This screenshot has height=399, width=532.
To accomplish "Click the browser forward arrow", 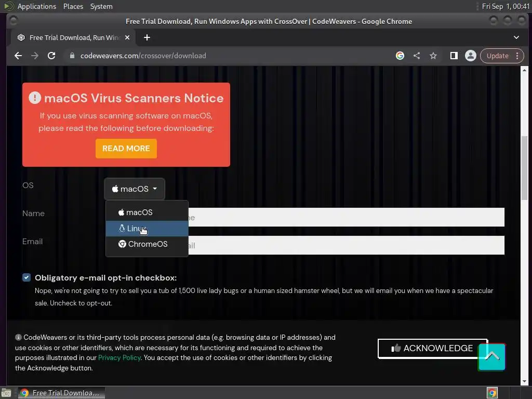I will (35, 56).
